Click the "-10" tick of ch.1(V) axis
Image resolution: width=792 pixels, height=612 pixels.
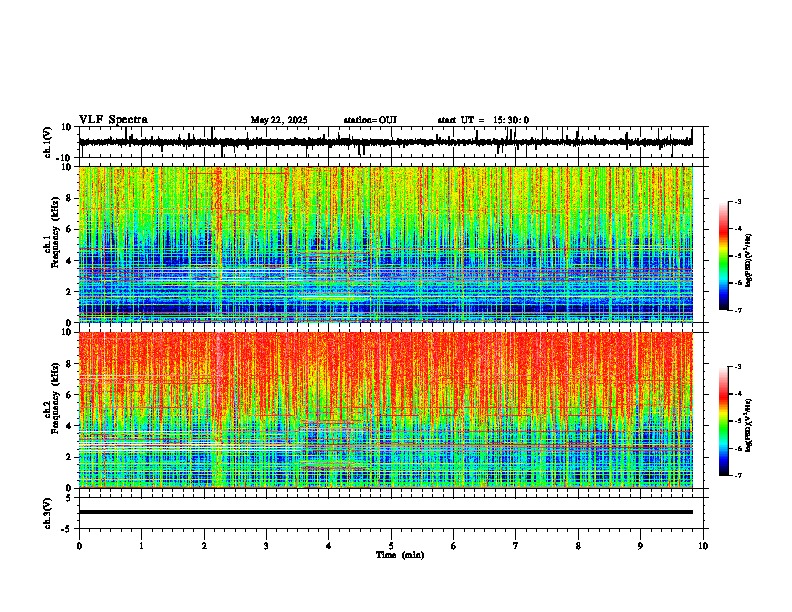click(64, 158)
